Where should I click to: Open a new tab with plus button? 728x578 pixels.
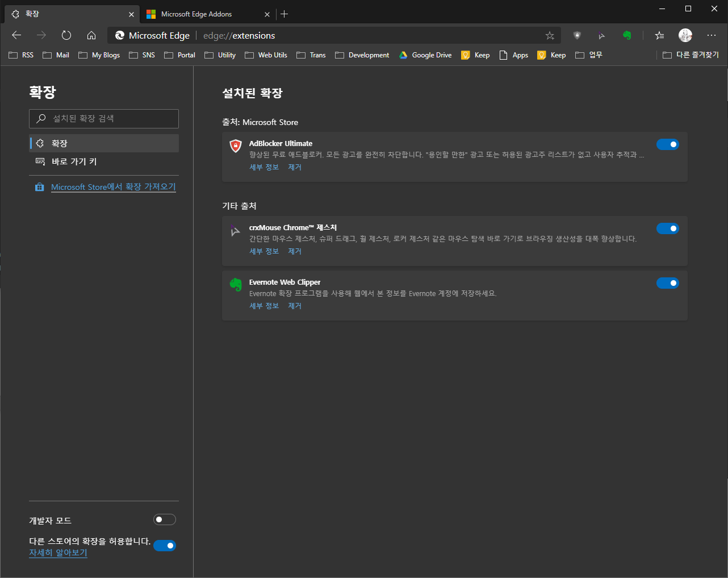click(284, 14)
